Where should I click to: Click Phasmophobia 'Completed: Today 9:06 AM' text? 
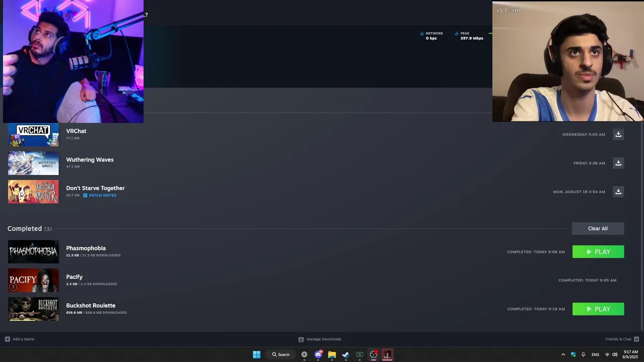click(x=536, y=252)
